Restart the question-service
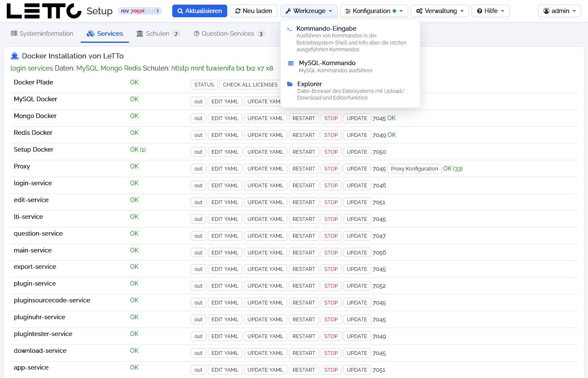 coord(304,236)
